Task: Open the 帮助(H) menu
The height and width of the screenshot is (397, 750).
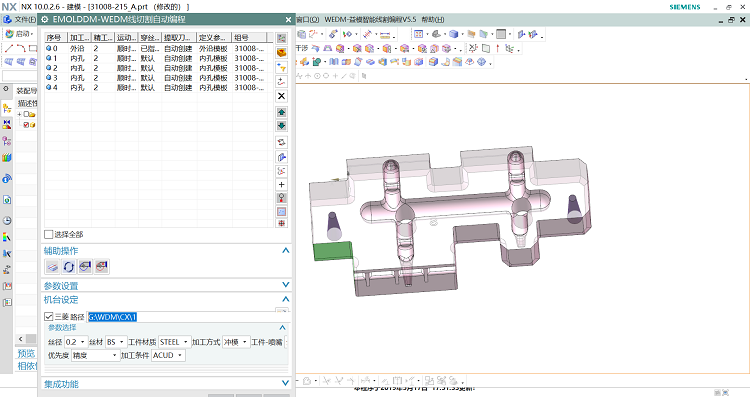Action: coord(432,20)
